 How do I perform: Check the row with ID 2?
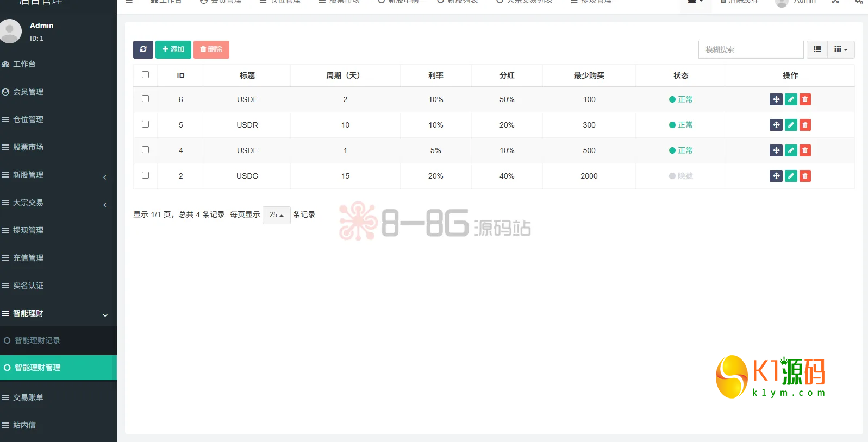[145, 175]
